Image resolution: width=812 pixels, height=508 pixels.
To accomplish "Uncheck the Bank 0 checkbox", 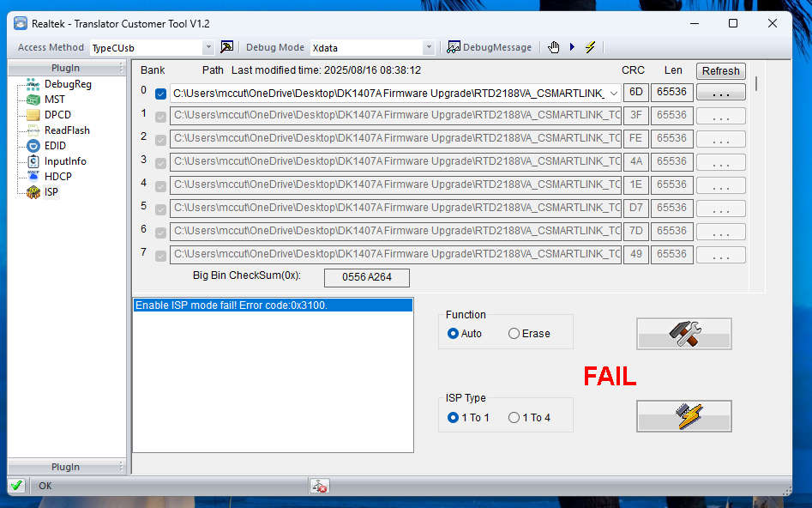I will pos(160,94).
